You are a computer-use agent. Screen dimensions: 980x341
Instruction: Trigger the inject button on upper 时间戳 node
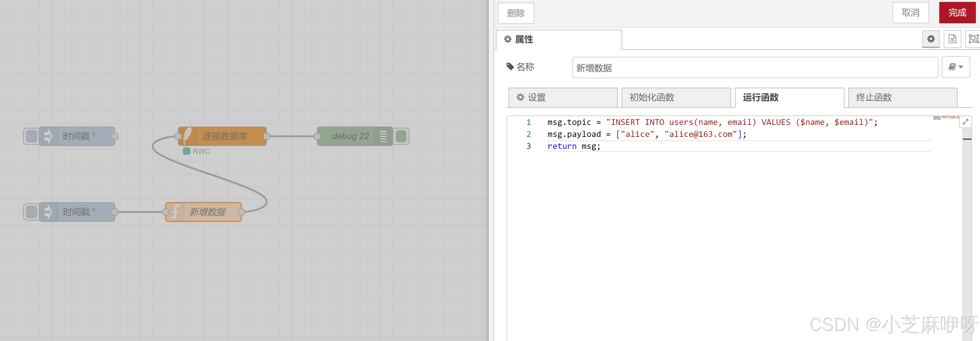(x=31, y=136)
